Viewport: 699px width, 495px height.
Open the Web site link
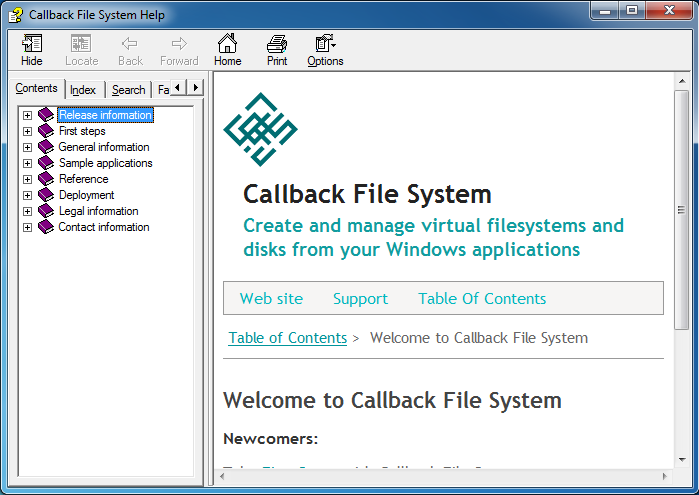[271, 298]
